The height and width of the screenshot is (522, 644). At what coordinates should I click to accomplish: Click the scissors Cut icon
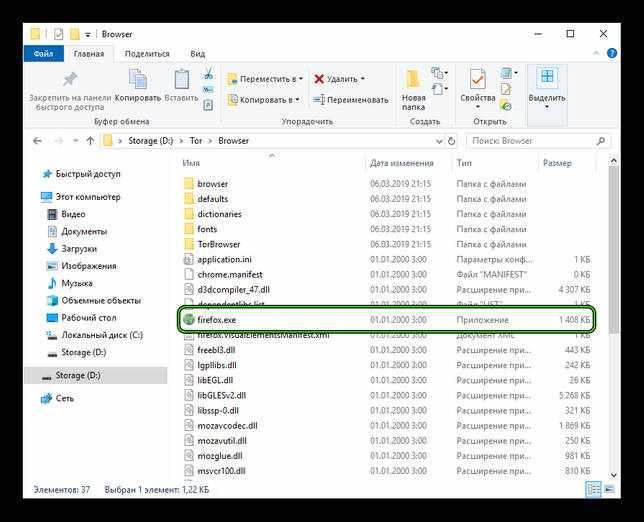(x=208, y=74)
